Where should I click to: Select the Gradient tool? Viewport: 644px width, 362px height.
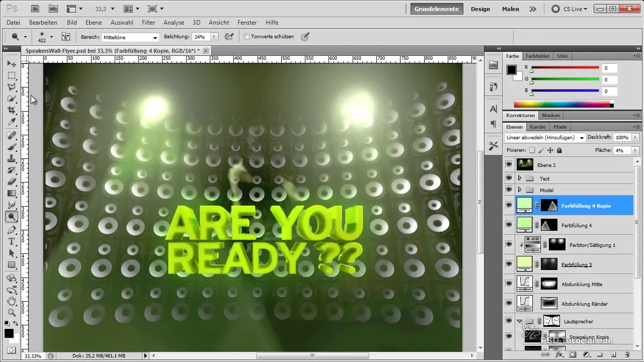coord(12,193)
